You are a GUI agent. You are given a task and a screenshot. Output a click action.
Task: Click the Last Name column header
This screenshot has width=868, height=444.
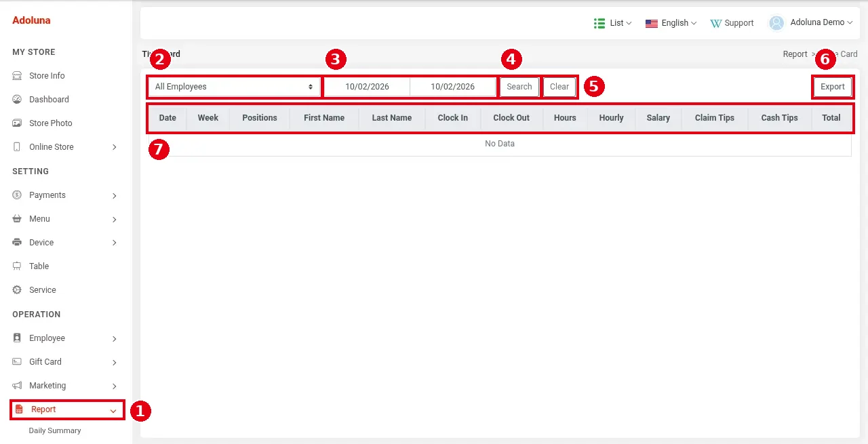point(392,118)
